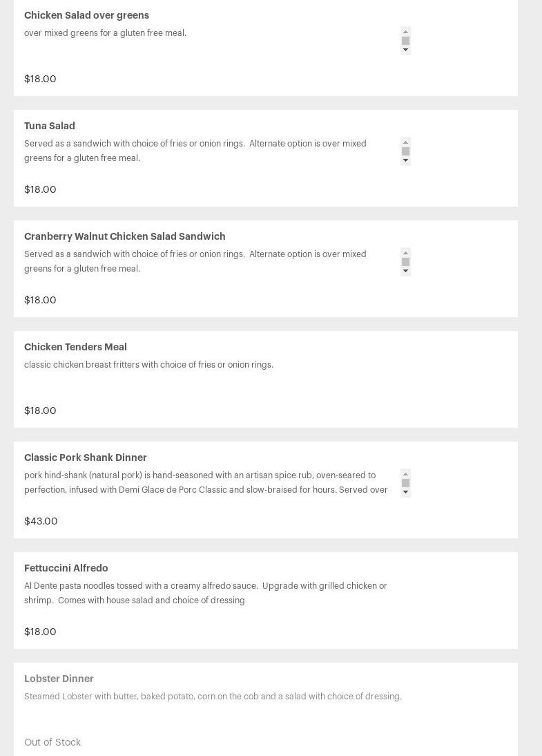This screenshot has width=542, height=756.
Task: Click the Tuna Salad description scroll-up arrow
Action: coord(405,142)
